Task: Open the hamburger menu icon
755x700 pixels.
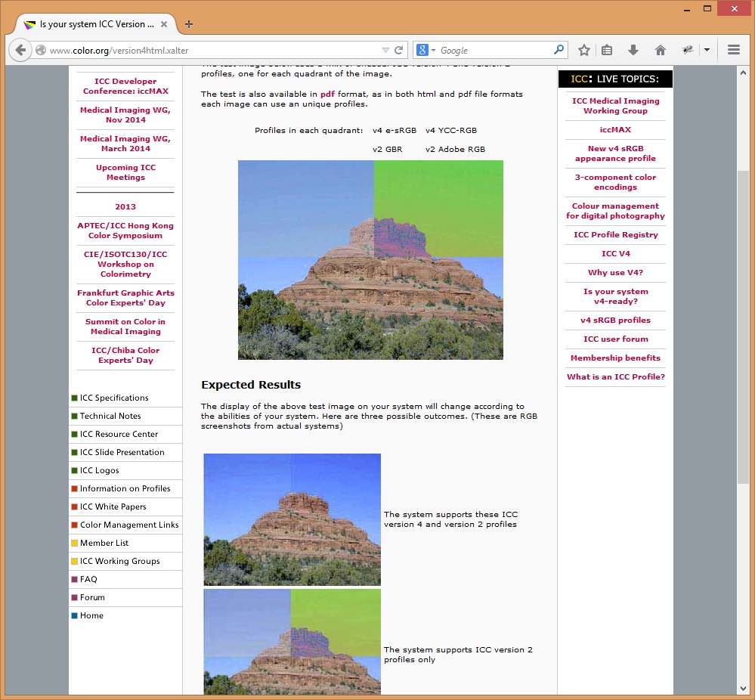Action: click(733, 51)
